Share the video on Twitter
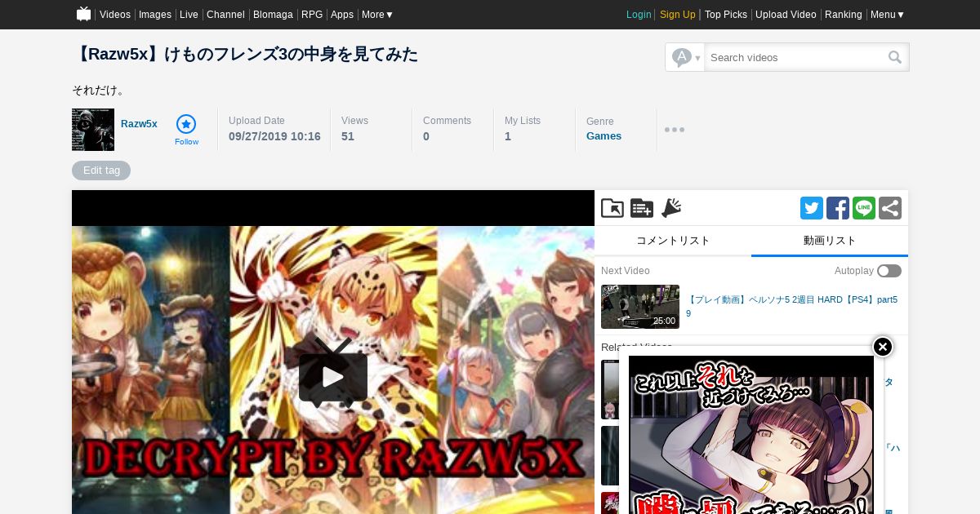The height and width of the screenshot is (514, 980). pos(812,208)
